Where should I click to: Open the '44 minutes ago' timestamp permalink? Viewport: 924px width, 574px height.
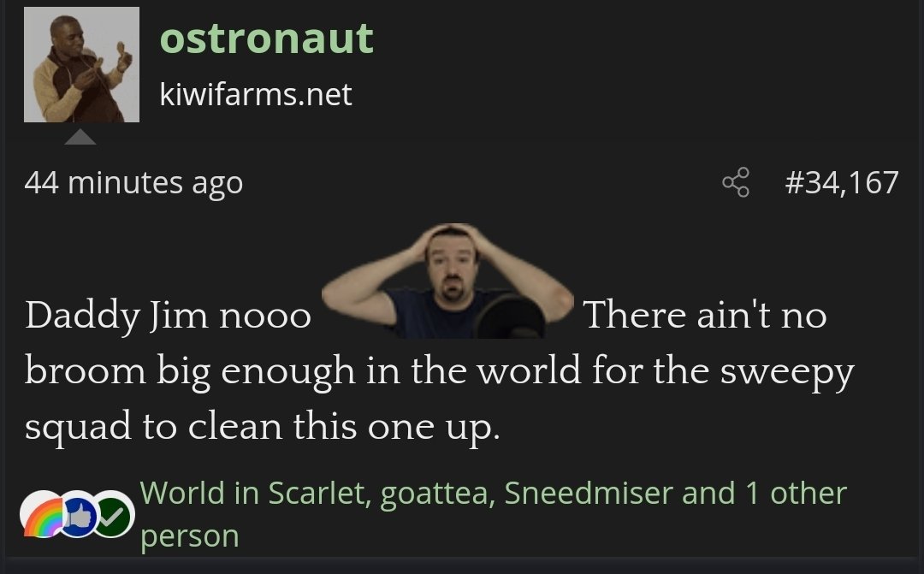[x=133, y=182]
